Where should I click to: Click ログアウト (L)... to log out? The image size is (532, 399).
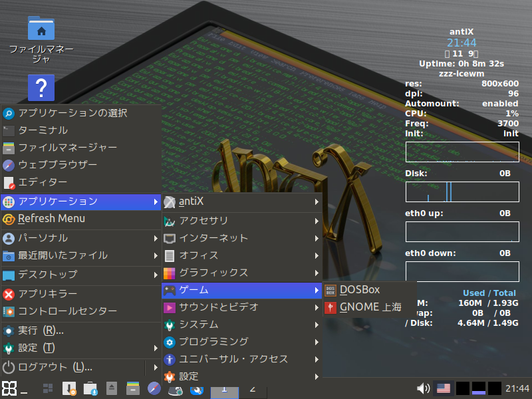72,368
